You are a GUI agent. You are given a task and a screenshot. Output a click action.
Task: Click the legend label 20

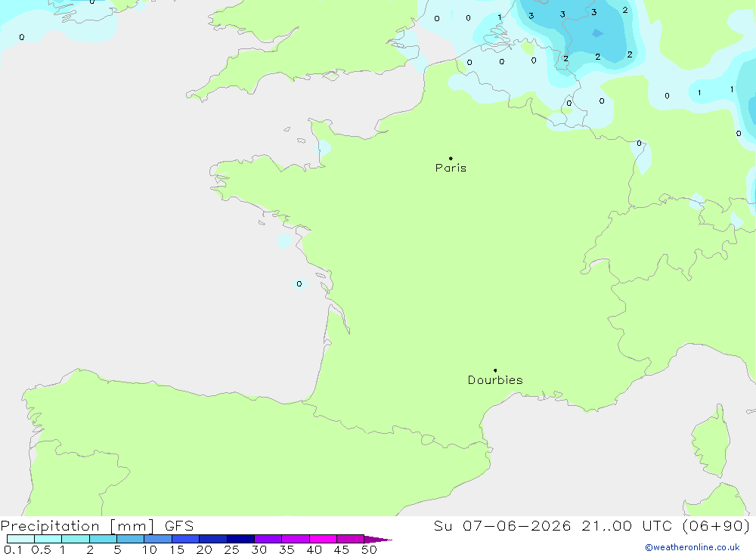coord(204,549)
